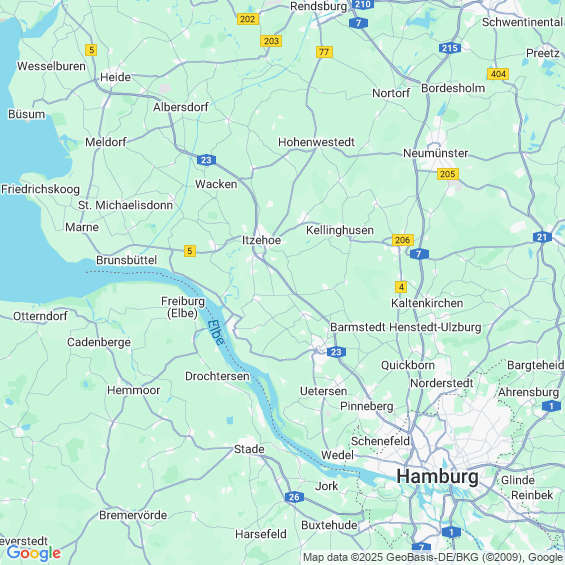Select the Stade town label
This screenshot has width=565, height=565.
pyautogui.click(x=249, y=449)
